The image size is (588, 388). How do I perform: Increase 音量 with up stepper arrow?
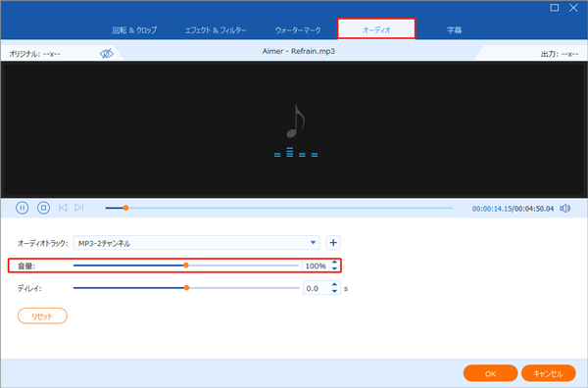334,263
